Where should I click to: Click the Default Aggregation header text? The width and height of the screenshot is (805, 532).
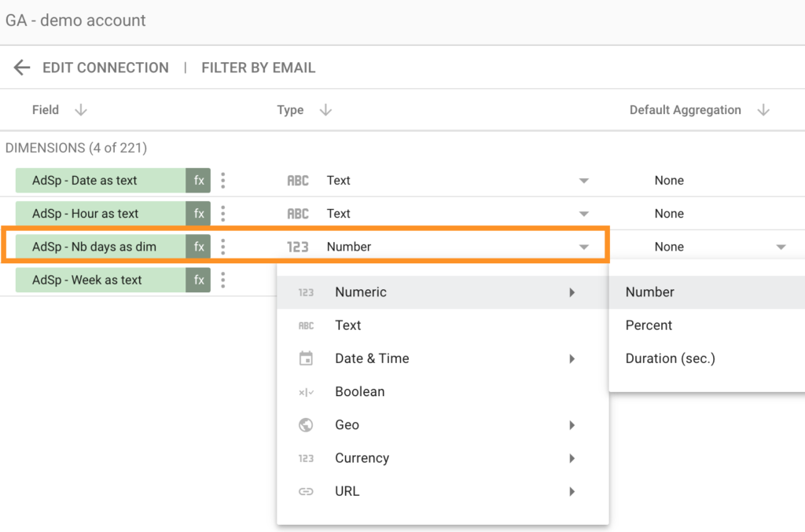(686, 110)
